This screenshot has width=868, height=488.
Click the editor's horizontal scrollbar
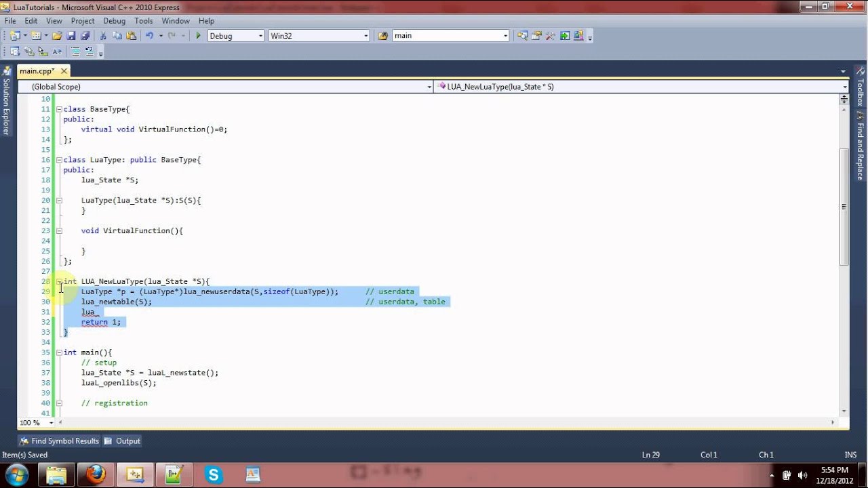[446, 423]
